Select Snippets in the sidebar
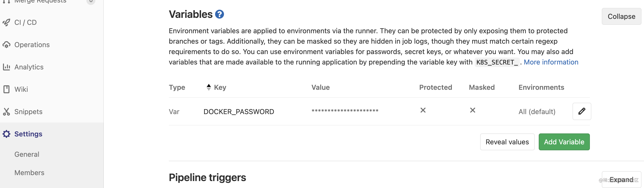Viewport: 644px width, 188px height. 28,112
